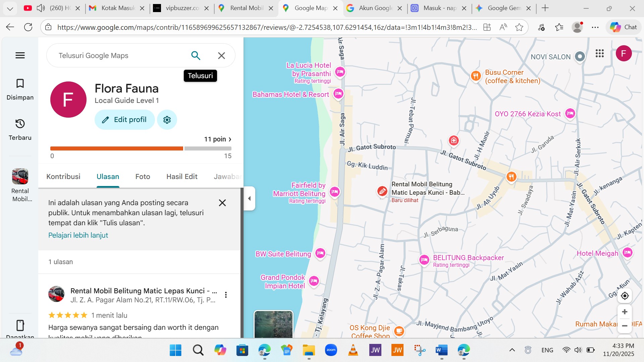Open the Google Maps hamburger menu
The height and width of the screenshot is (362, 644).
click(x=20, y=55)
